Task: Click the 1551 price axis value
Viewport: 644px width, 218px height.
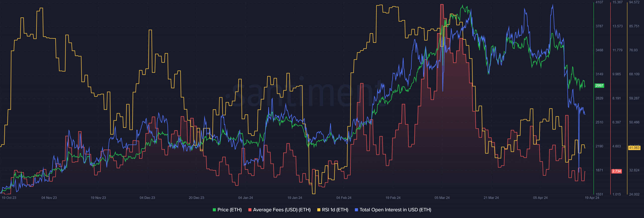Action: 599,194
